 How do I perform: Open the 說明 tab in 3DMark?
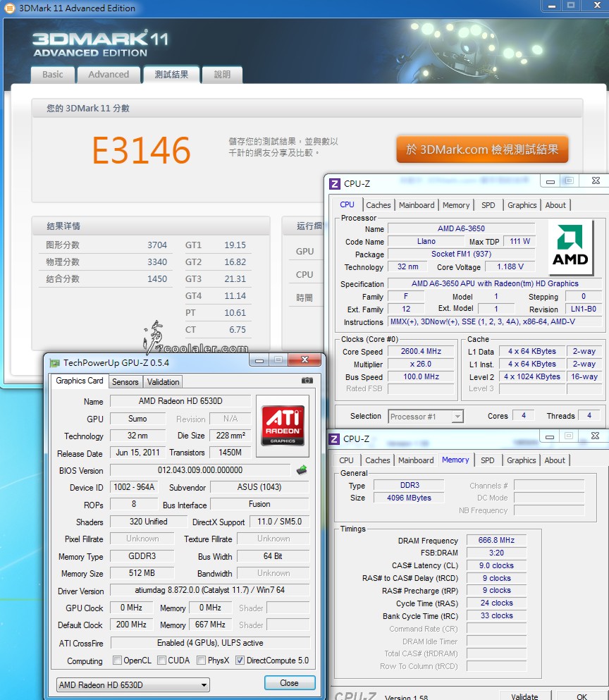click(222, 75)
